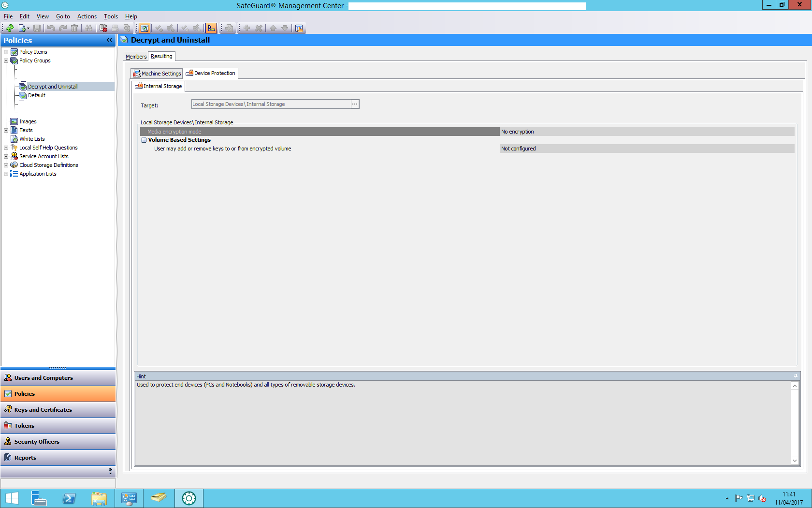The image size is (812, 508).
Task: Open PowerShell from the taskbar
Action: click(69, 498)
